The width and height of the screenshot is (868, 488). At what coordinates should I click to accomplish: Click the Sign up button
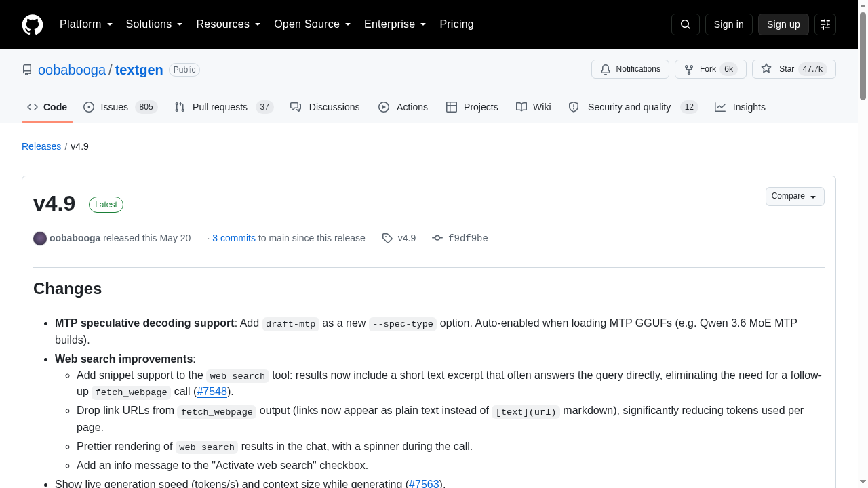(783, 24)
